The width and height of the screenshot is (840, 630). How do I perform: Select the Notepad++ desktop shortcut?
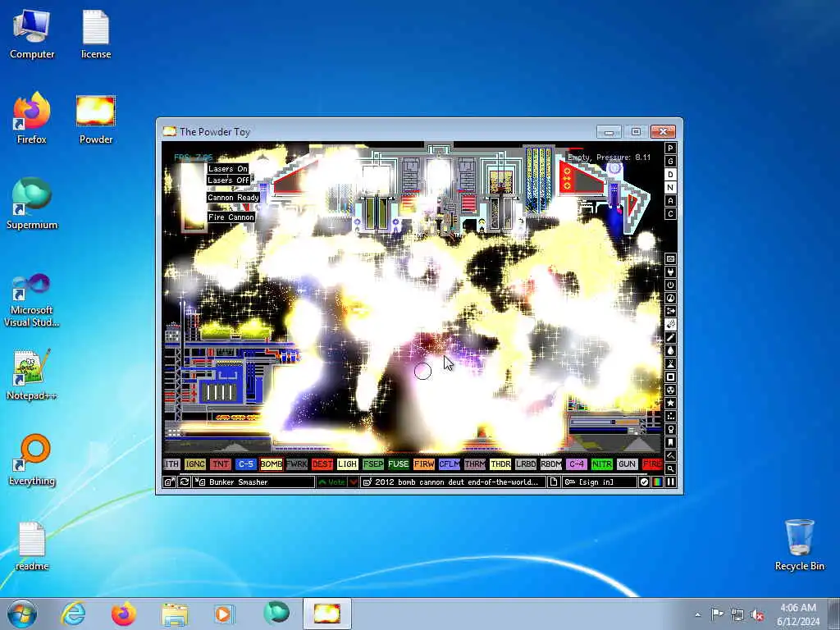32,375
